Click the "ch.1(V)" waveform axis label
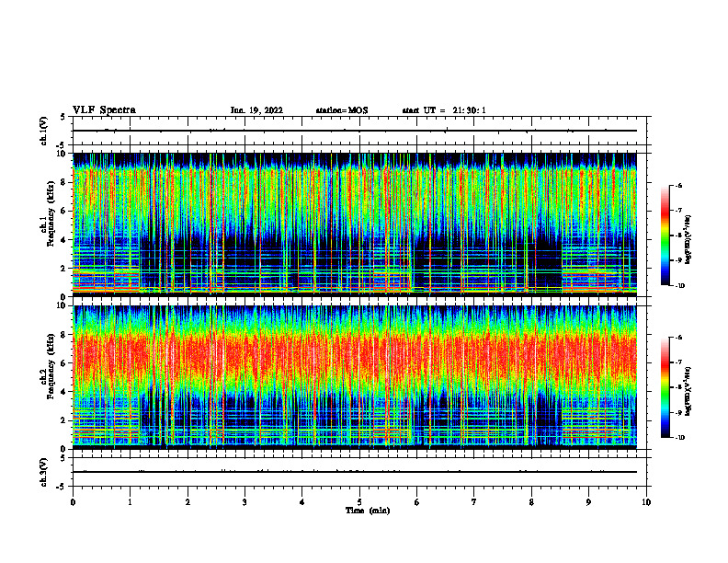 [x=44, y=131]
